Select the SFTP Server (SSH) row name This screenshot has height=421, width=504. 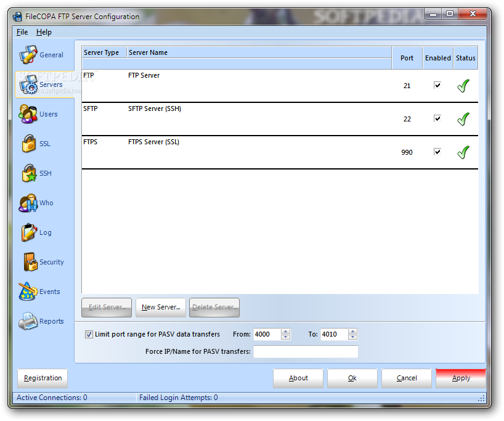[155, 108]
